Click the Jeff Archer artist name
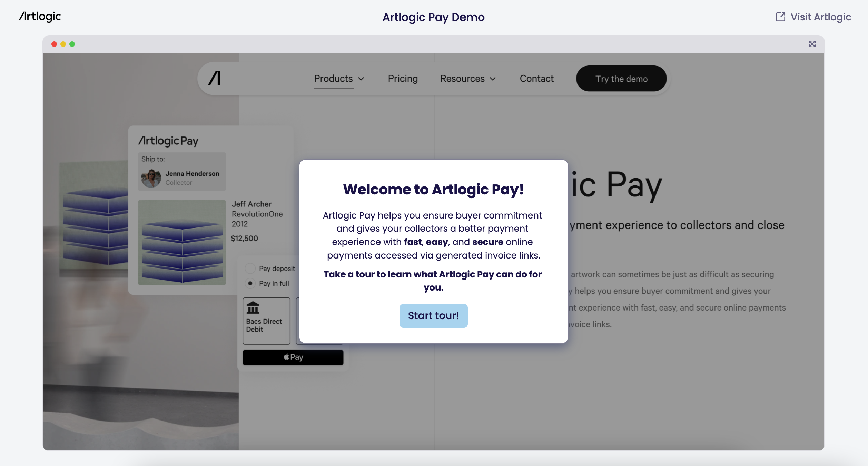Screen dimensions: 868x466 [x=251, y=204]
